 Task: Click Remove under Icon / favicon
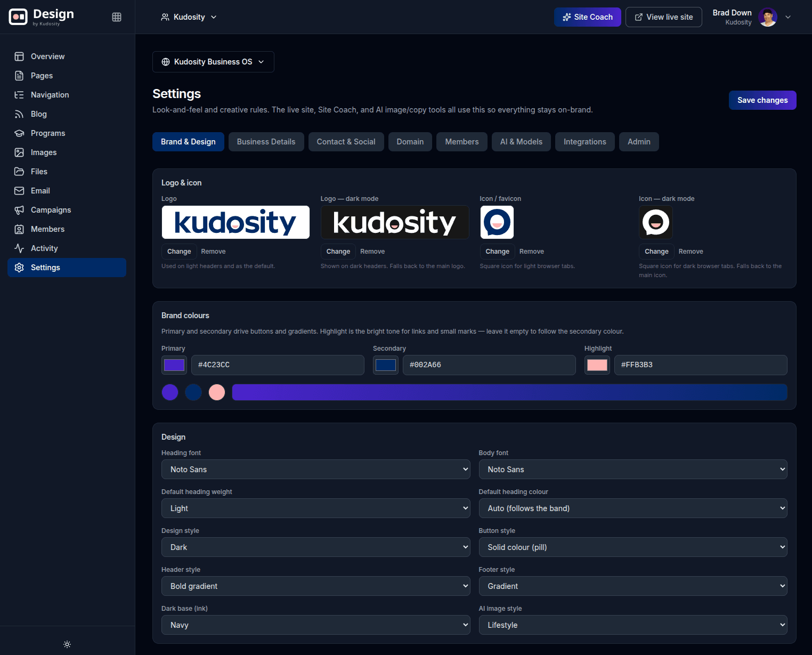(x=532, y=252)
